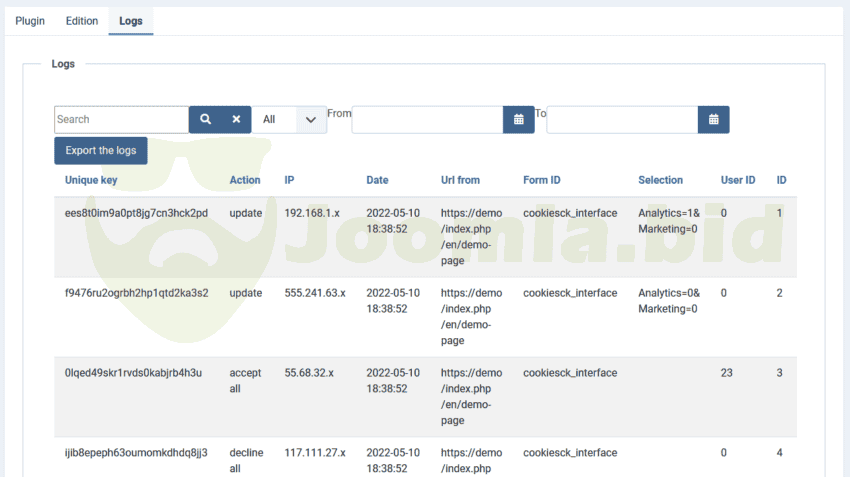Screen dimensions: 850x477
Task: Sort by User ID column header
Action: 738,181
